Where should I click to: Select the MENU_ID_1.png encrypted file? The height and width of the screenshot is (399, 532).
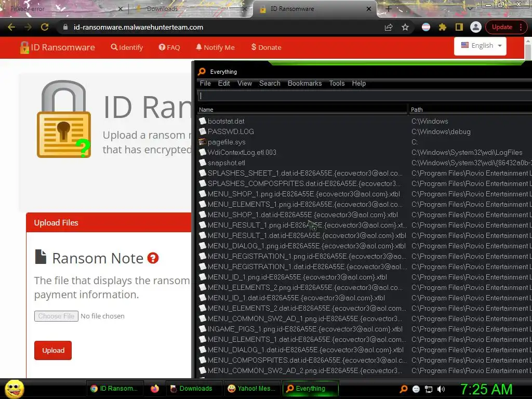point(365,277)
